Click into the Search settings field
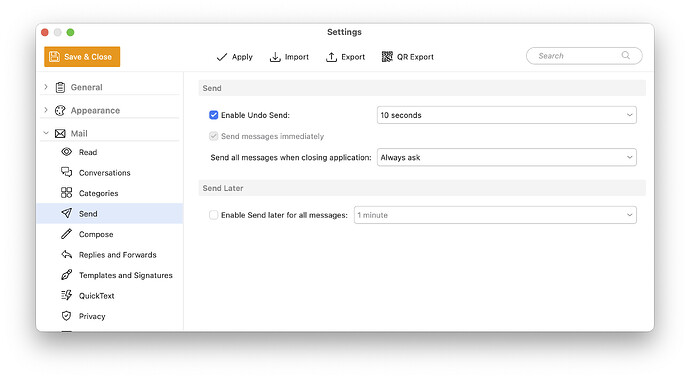Viewport: 690px width, 379px height. click(x=584, y=56)
